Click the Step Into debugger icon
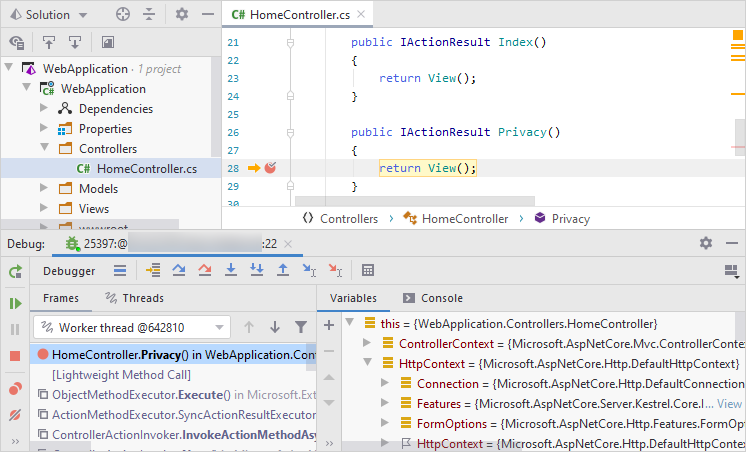746x452 pixels. point(231,270)
